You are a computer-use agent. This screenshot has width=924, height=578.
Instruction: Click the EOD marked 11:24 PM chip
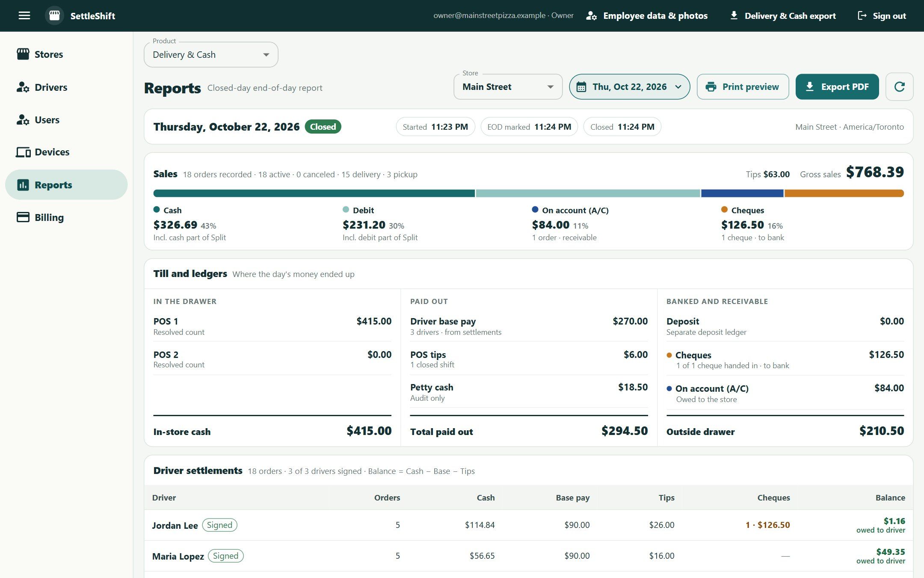tap(529, 127)
